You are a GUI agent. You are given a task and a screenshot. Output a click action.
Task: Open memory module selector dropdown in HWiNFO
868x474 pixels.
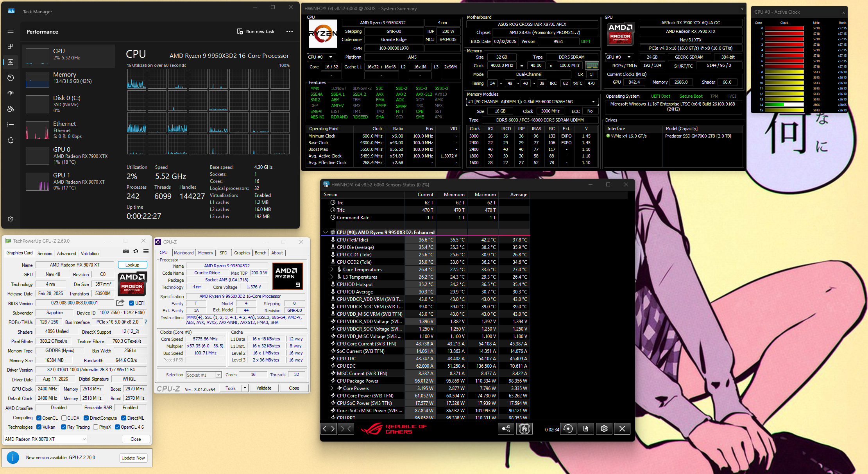(x=532, y=102)
